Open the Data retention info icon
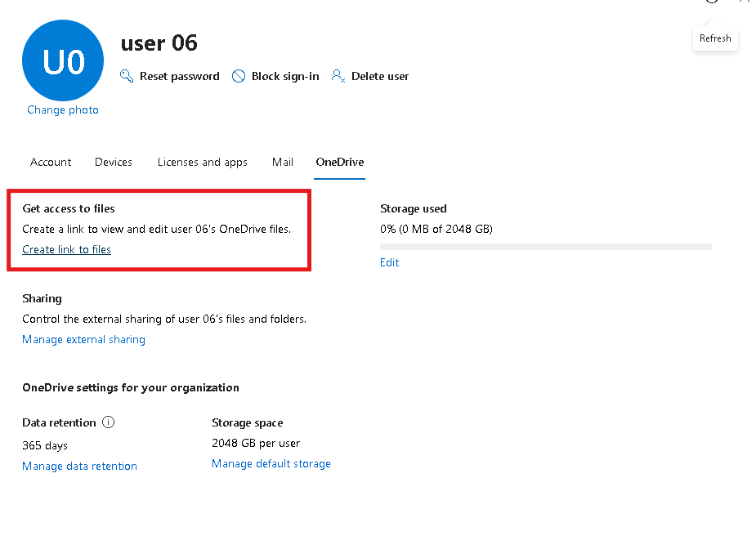Image resolution: width=756 pixels, height=545 pixels. point(109,422)
